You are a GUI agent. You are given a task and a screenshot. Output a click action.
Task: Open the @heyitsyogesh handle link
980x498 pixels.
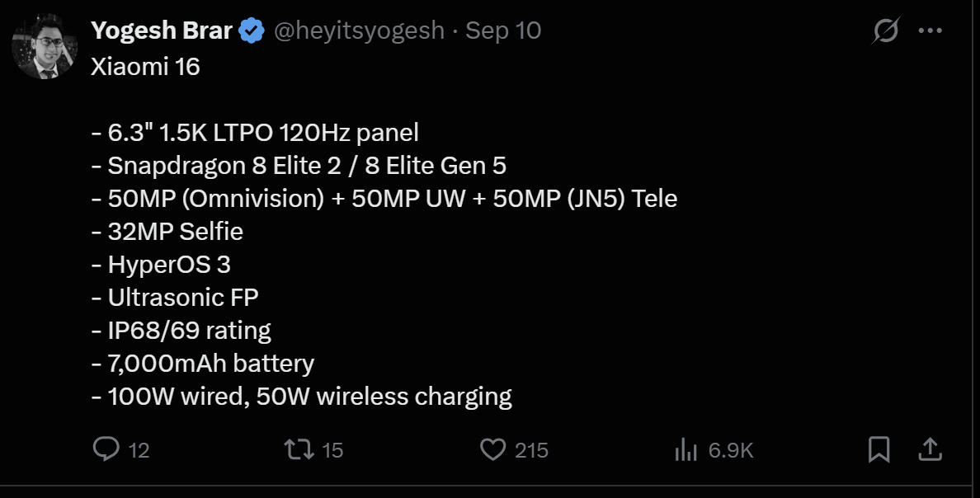[x=359, y=31]
